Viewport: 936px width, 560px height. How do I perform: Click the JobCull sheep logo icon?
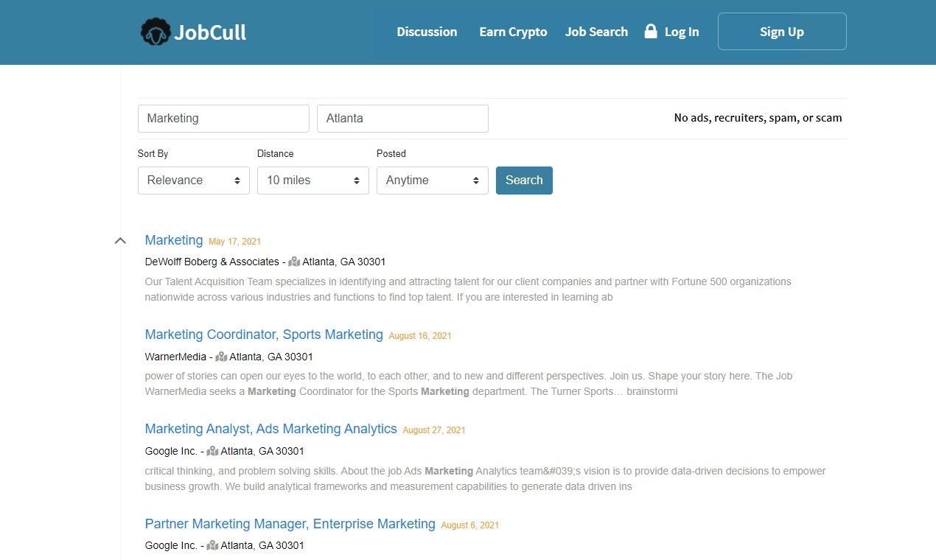coord(156,32)
